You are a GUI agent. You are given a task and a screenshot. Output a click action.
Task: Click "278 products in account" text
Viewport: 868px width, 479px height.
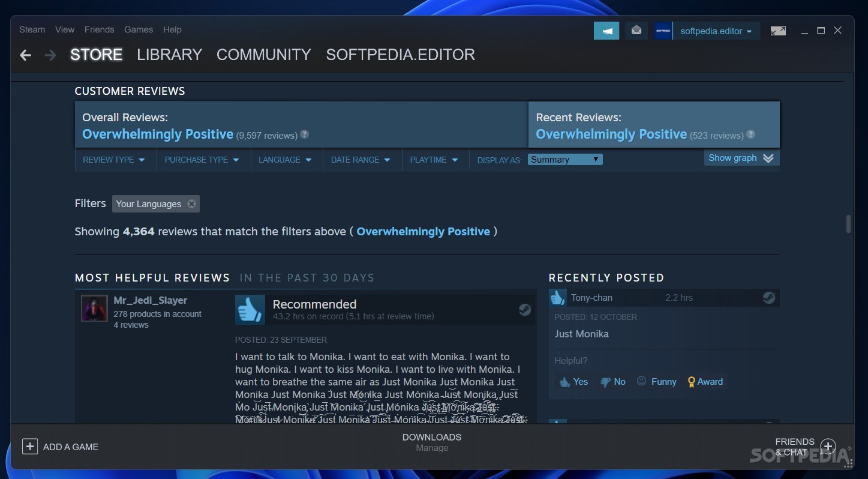(157, 314)
